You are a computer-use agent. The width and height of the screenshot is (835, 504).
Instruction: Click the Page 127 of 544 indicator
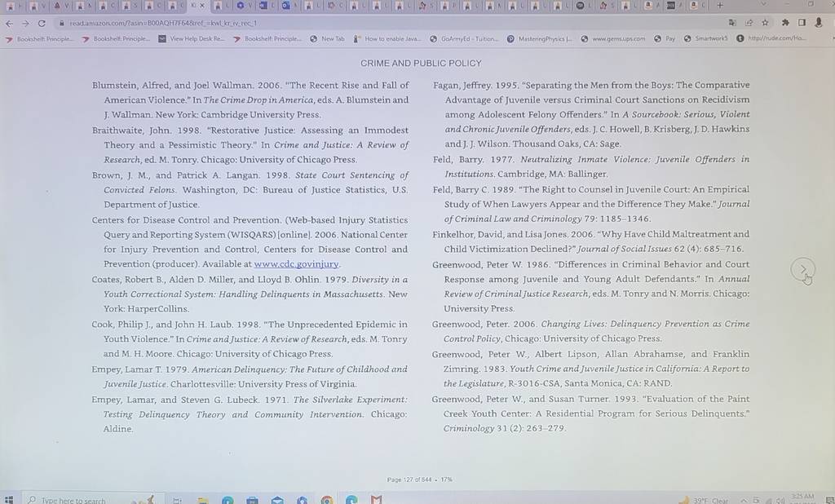tap(420, 480)
